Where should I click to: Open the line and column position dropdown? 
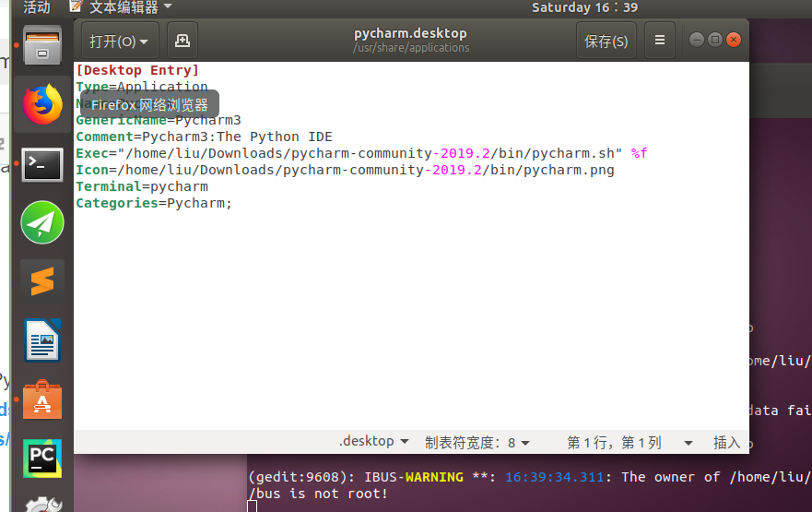click(630, 443)
